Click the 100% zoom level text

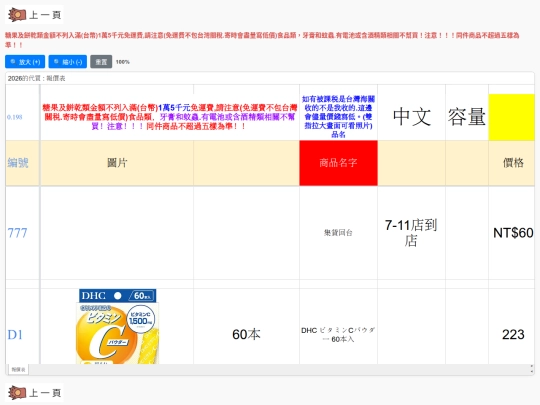pyautogui.click(x=123, y=62)
